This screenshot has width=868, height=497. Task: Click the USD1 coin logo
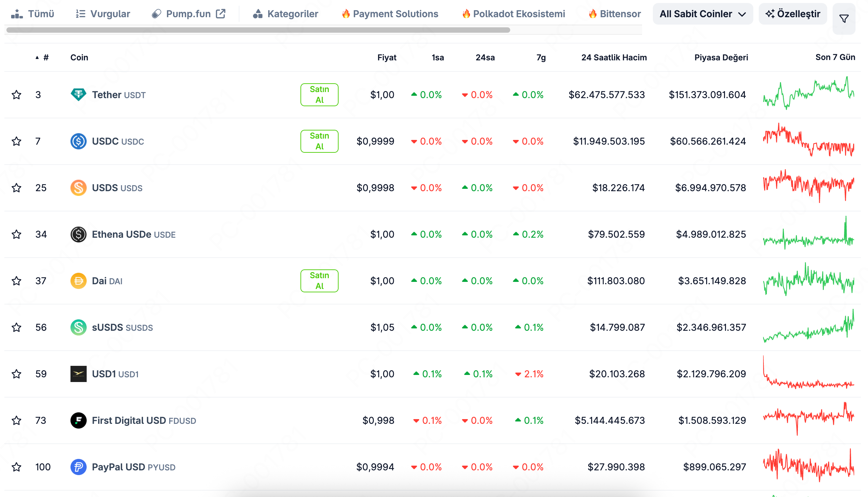pyautogui.click(x=78, y=374)
